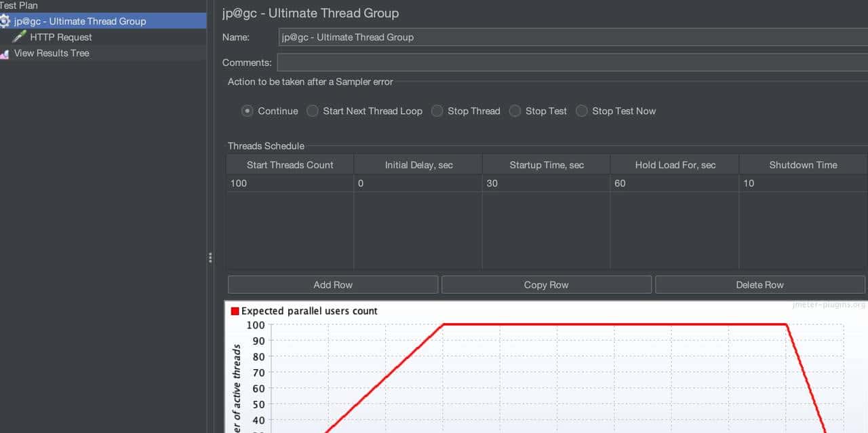Select Stop Test Now option
The width and height of the screenshot is (868, 433).
[x=581, y=111]
